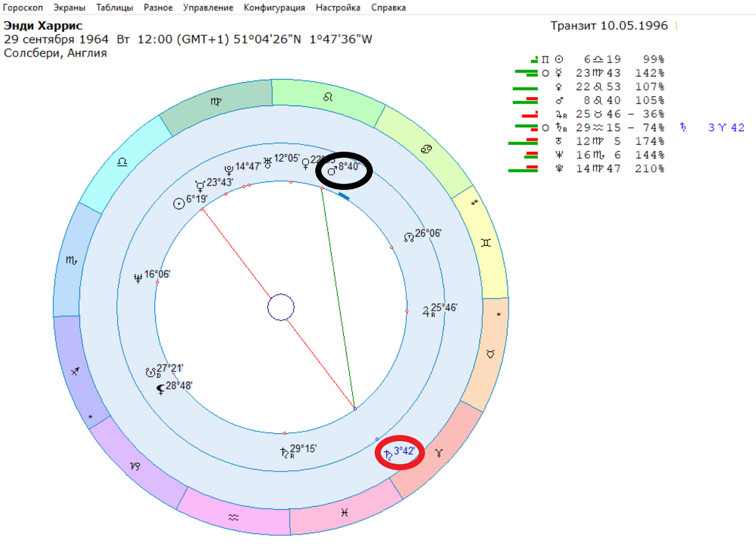Click the strength bar beside the Pluto row
This screenshot has height=554, width=756.
tap(523, 168)
